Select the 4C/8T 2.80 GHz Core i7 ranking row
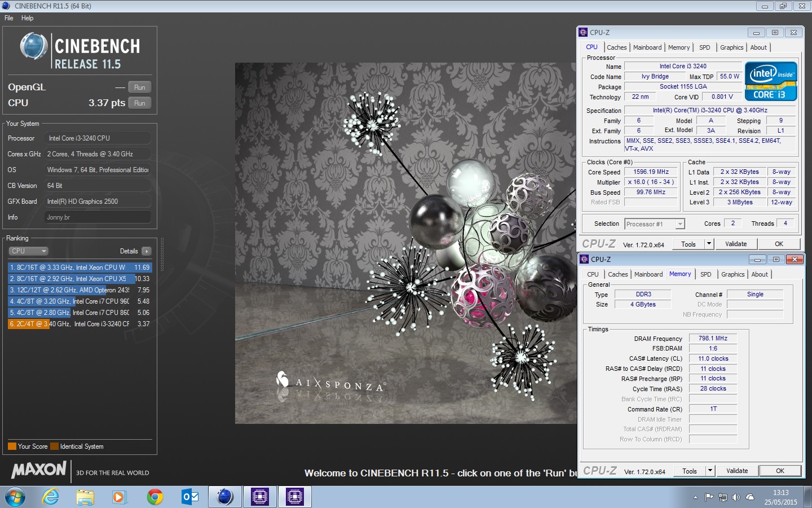The width and height of the screenshot is (812, 508). click(x=80, y=313)
